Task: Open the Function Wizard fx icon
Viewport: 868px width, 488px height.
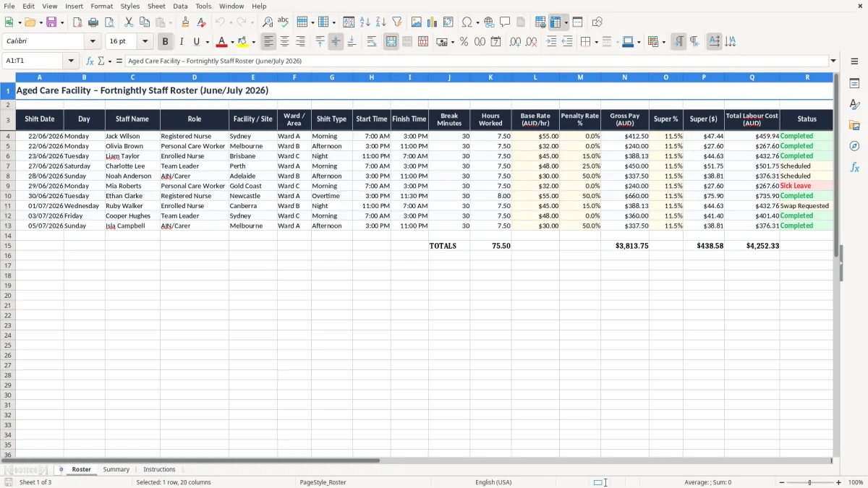Action: point(90,61)
